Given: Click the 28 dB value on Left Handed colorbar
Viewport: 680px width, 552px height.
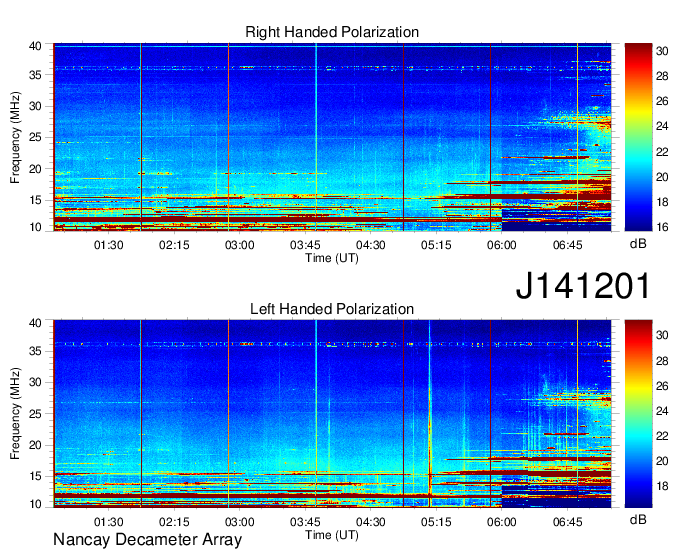Looking at the screenshot, I should (x=662, y=361).
